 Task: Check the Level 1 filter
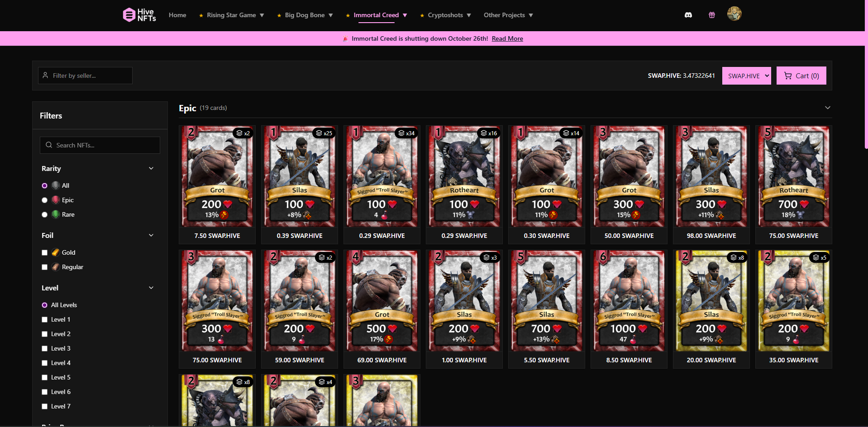pyautogui.click(x=44, y=319)
